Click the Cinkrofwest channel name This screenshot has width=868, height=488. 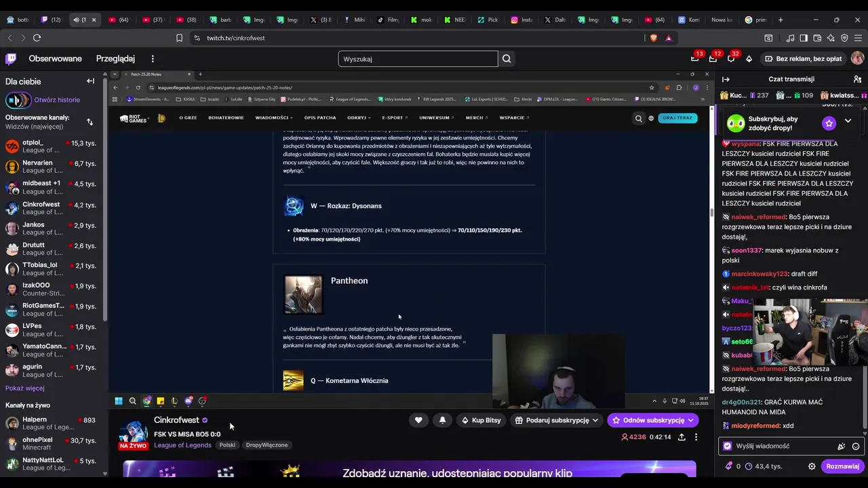coord(176,420)
